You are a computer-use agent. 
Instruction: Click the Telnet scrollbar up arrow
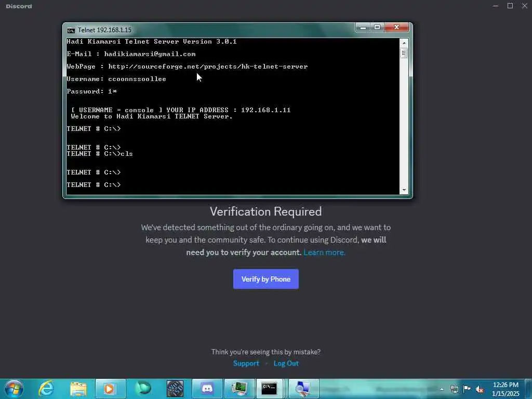404,43
